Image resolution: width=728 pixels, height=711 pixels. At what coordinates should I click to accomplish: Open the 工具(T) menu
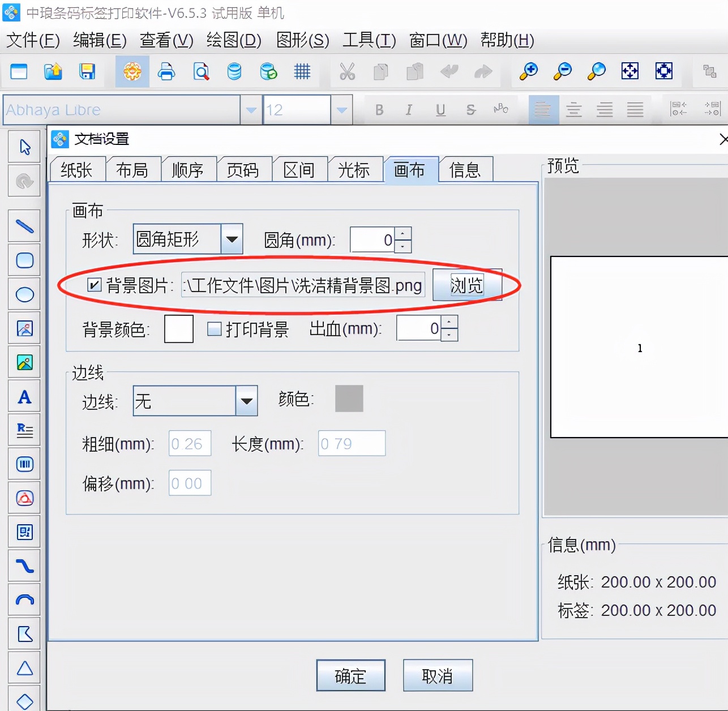tap(369, 40)
